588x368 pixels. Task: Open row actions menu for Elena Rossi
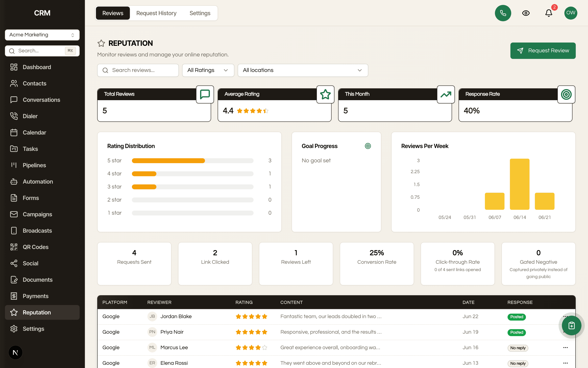pos(565,363)
